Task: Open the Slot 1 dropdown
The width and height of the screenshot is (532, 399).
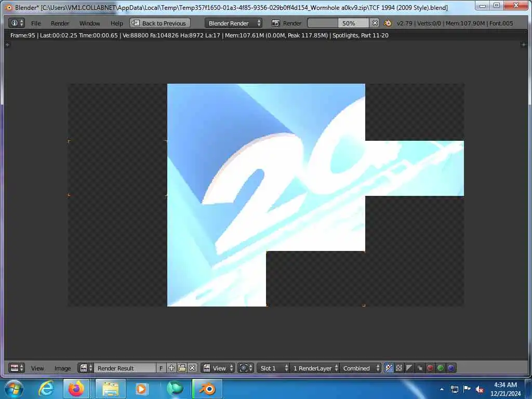Action: (273, 368)
